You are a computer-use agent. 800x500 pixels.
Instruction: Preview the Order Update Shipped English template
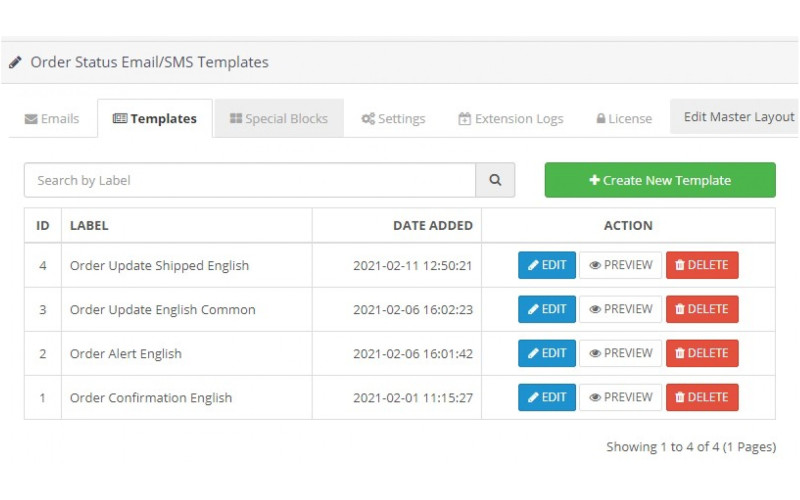(620, 265)
